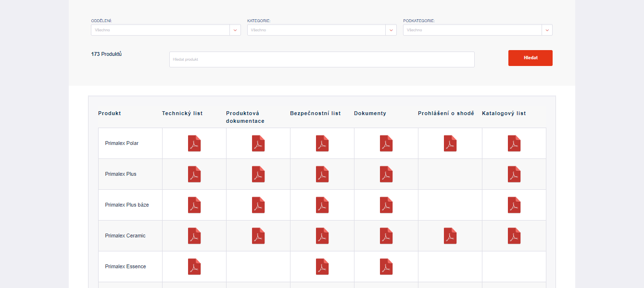This screenshot has height=288, width=644.
Task: Click the Technický list column header
Action: (182, 114)
